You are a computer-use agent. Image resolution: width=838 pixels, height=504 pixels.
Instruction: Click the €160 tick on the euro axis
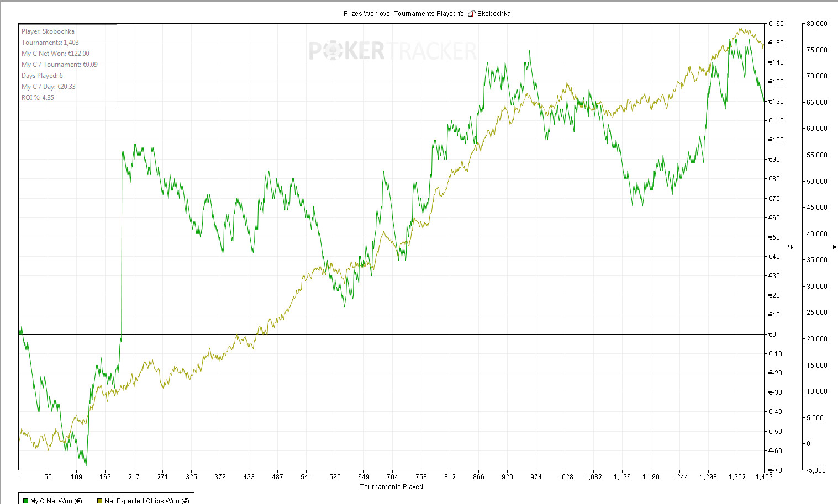tap(776, 24)
